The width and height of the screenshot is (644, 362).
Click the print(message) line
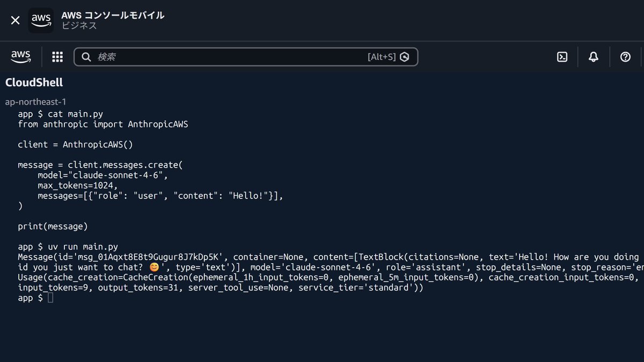pos(53,226)
